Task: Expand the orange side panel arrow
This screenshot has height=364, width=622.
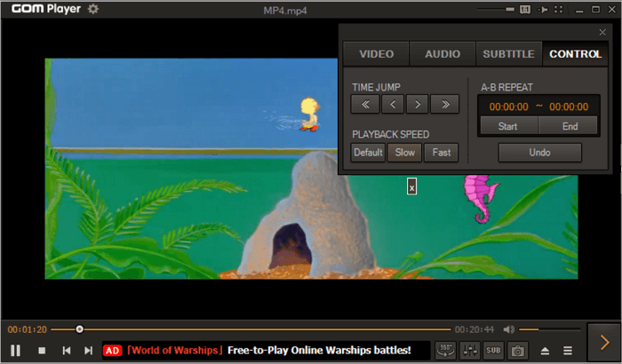Action: click(604, 343)
